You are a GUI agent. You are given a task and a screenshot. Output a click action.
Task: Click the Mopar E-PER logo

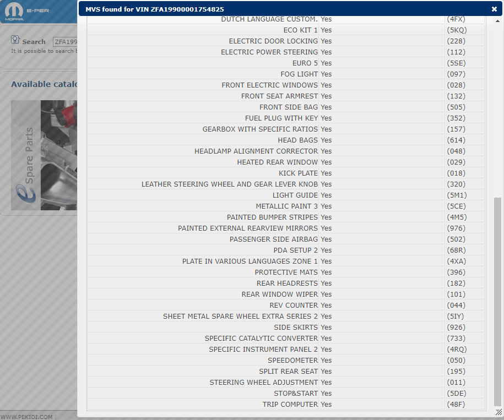point(14,11)
